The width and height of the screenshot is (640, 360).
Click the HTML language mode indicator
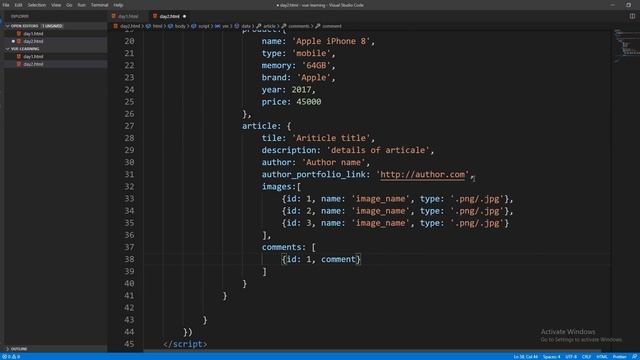coord(602,357)
